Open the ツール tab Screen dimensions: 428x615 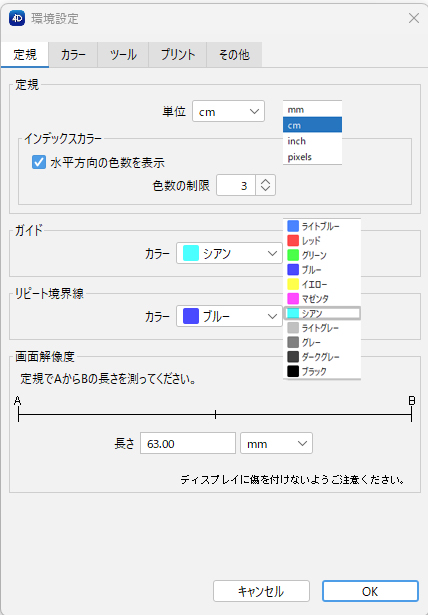123,55
